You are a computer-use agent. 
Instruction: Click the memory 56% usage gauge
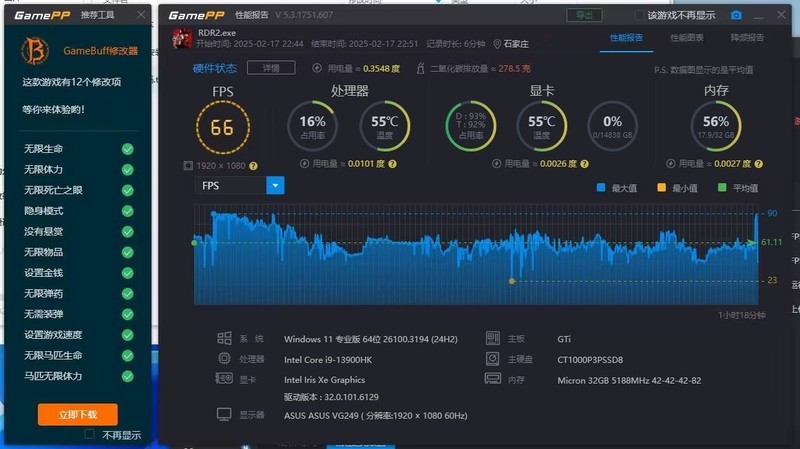[x=716, y=126]
